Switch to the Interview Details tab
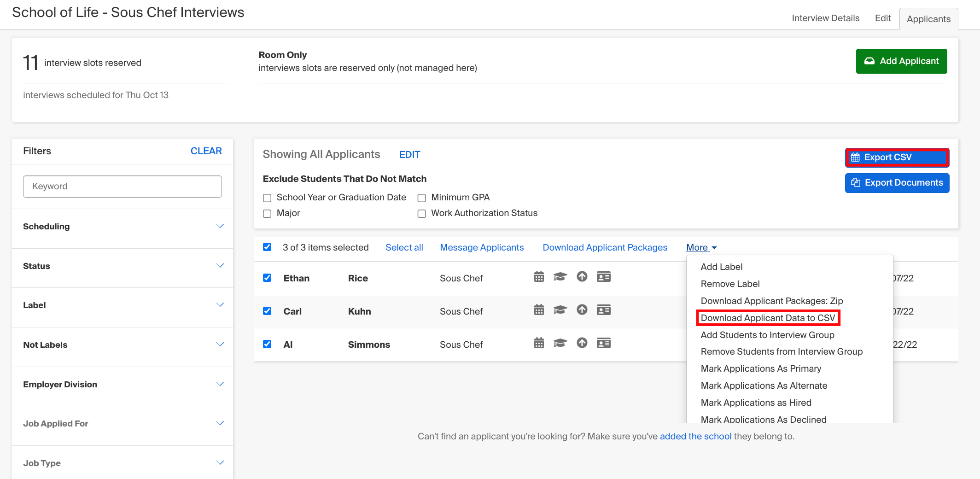Screen dimensions: 980x479 point(825,18)
